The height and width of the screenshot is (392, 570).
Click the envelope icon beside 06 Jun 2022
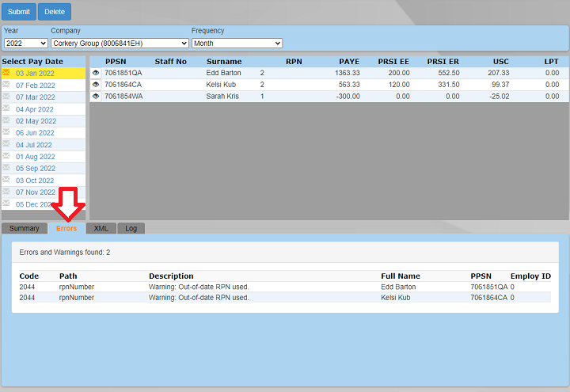pyautogui.click(x=6, y=132)
